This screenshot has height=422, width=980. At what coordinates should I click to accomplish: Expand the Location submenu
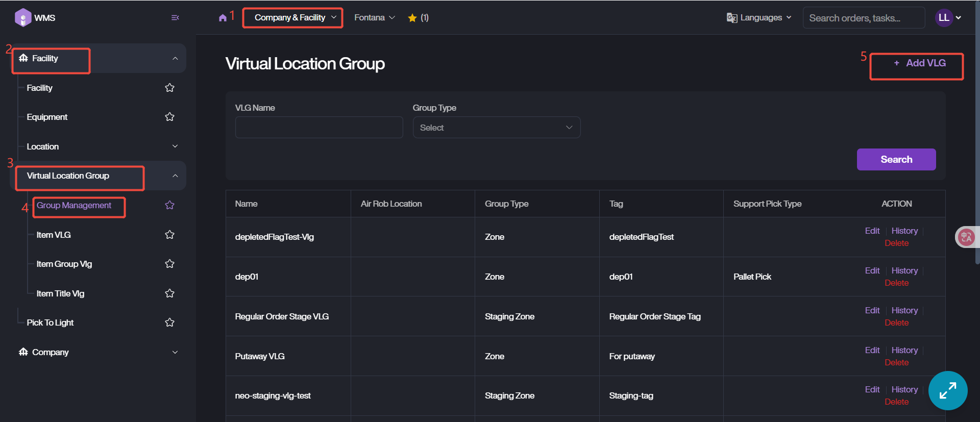[x=175, y=146]
